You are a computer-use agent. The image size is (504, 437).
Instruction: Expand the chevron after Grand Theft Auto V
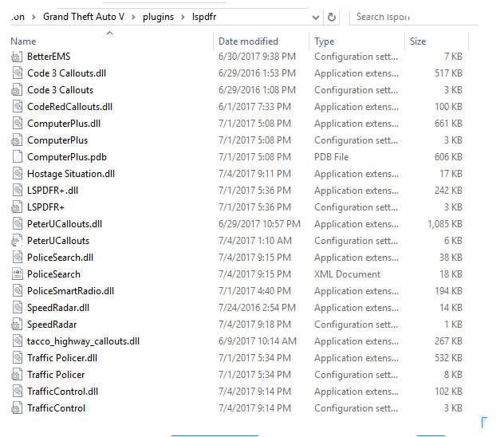133,17
